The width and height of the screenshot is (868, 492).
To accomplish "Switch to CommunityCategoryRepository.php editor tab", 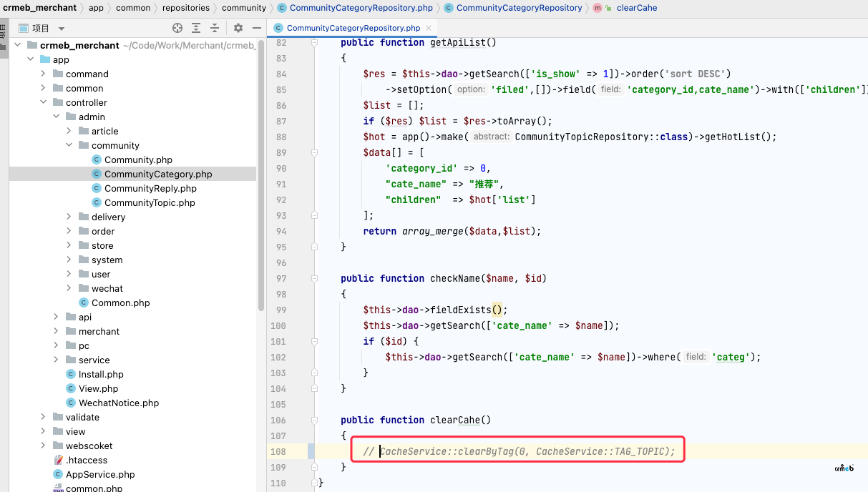I will [353, 28].
